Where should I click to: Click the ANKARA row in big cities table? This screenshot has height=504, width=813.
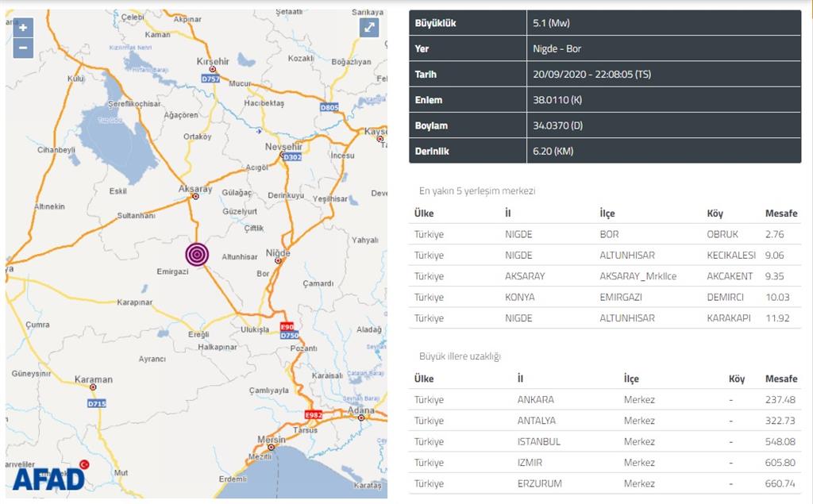point(604,400)
